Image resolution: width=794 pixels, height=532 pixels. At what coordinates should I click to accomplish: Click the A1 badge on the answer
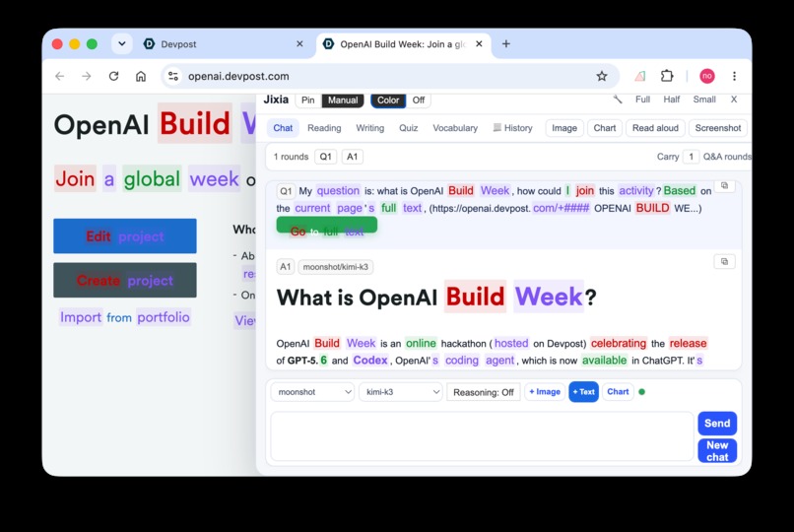tap(285, 267)
